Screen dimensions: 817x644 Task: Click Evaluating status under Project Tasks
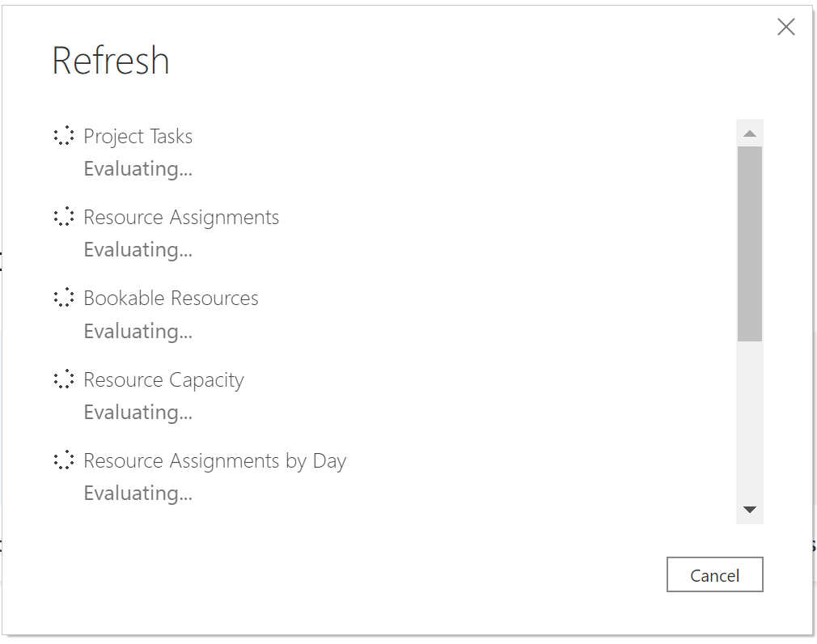coord(138,168)
